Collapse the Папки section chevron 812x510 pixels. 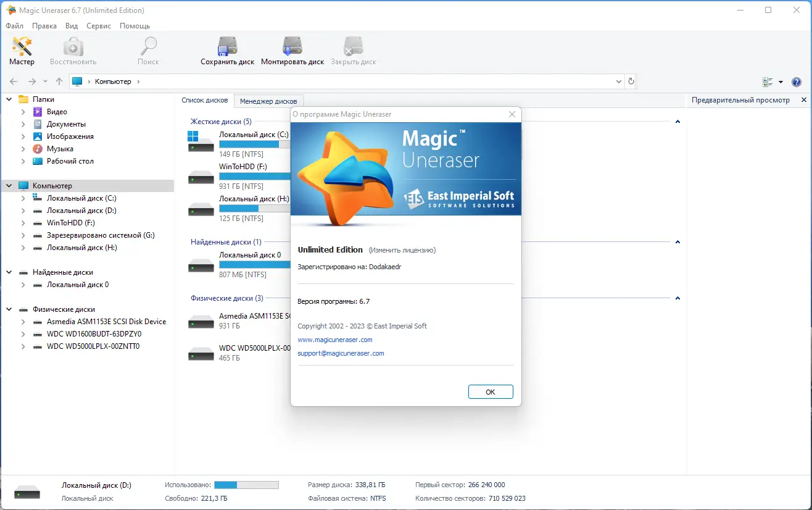point(9,99)
